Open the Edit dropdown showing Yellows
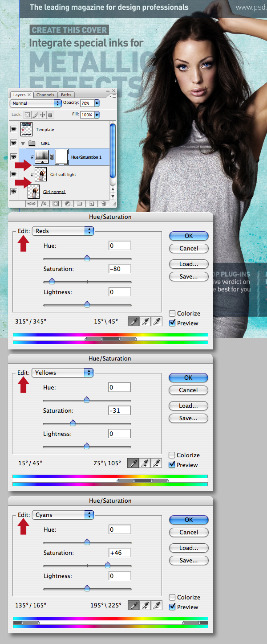The width and height of the screenshot is (267, 644). coord(62,373)
